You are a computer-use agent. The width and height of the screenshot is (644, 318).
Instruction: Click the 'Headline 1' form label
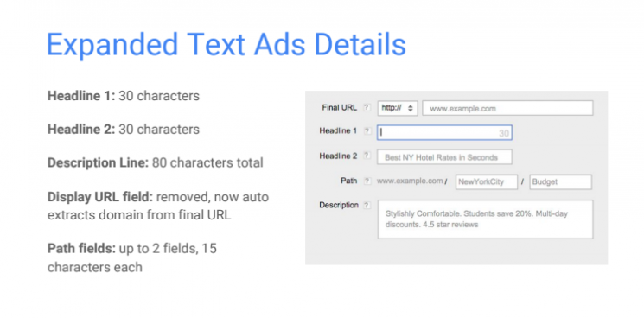click(x=338, y=131)
